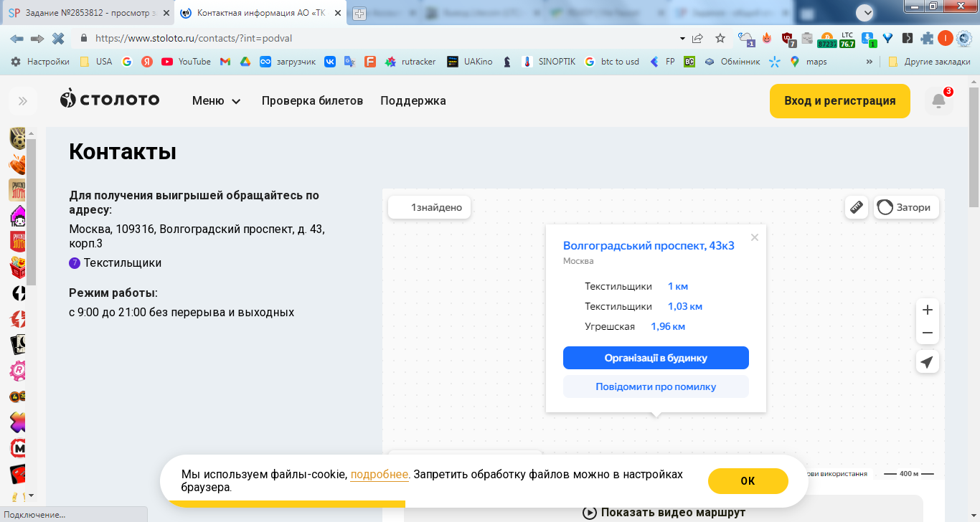Click Показать видео маршрут play button

click(664, 513)
